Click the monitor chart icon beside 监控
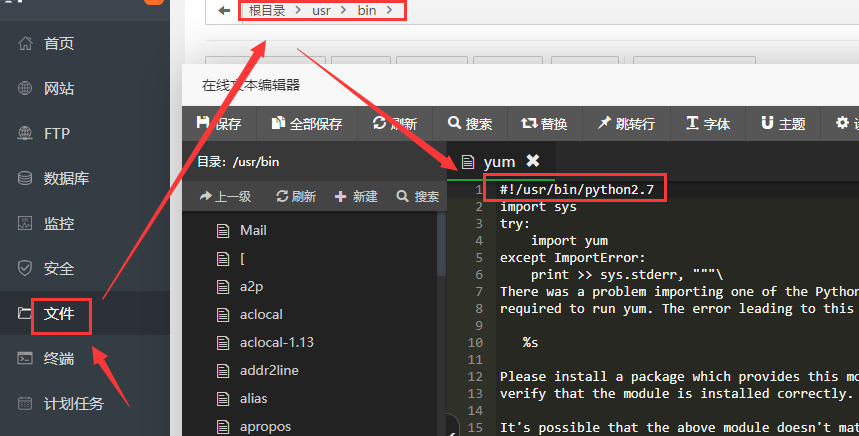The image size is (859, 436). click(25, 223)
